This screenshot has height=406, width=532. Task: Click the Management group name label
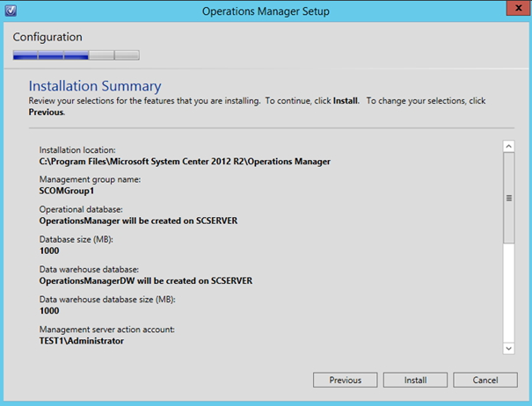tap(90, 179)
